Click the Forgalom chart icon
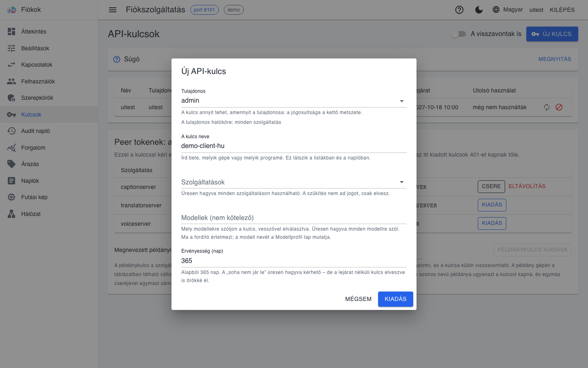The image size is (588, 368). (11, 148)
